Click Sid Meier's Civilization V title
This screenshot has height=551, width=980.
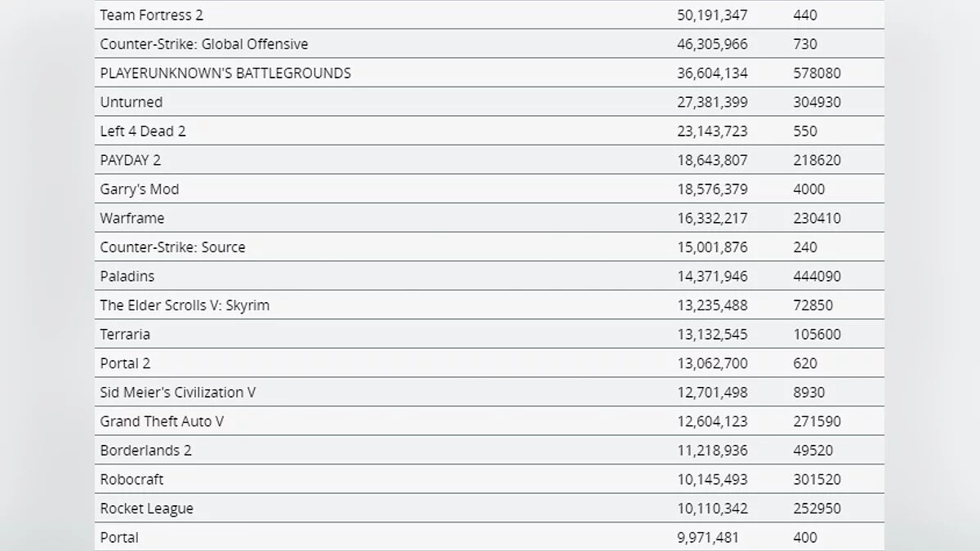[178, 393]
